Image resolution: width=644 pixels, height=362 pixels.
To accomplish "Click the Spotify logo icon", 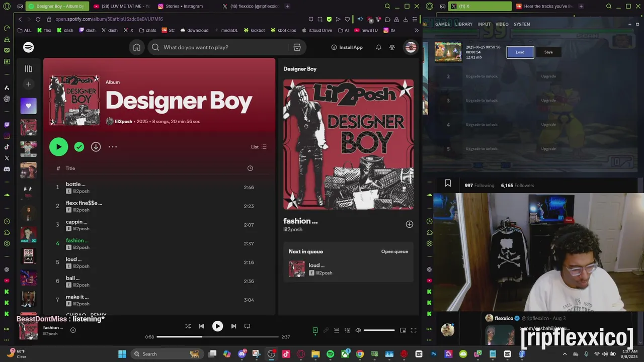I will point(29,47).
